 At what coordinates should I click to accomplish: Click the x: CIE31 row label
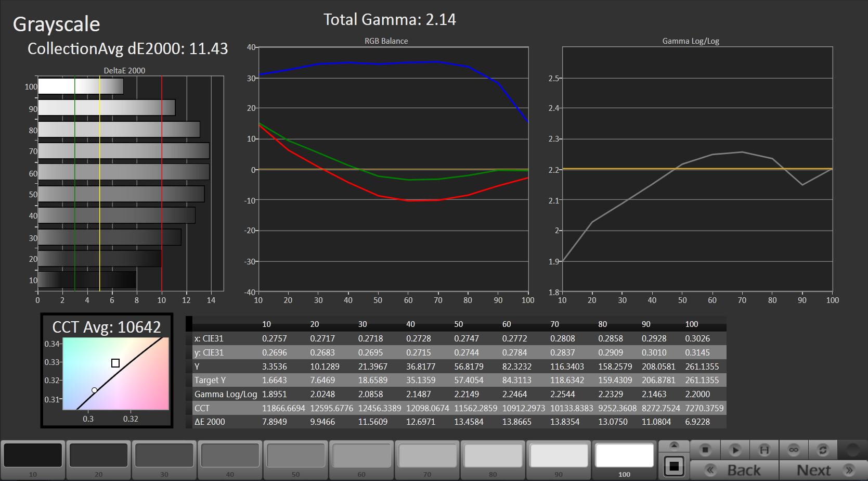coord(209,338)
